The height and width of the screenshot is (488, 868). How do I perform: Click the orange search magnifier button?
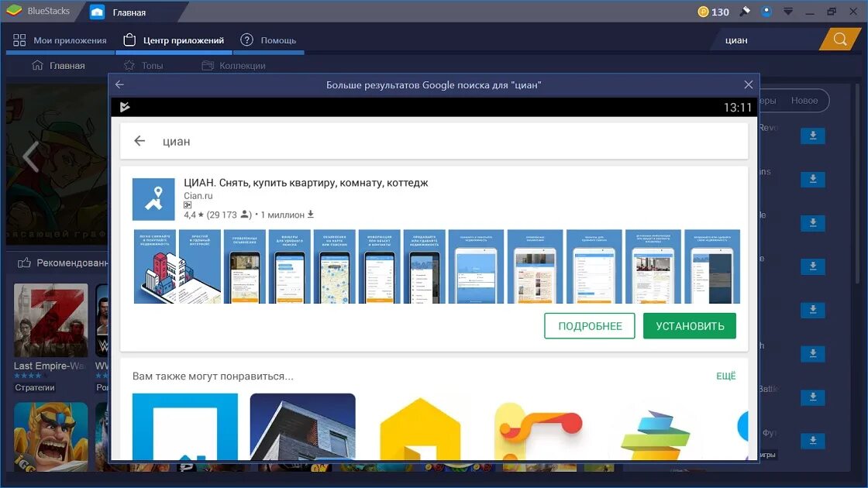840,40
